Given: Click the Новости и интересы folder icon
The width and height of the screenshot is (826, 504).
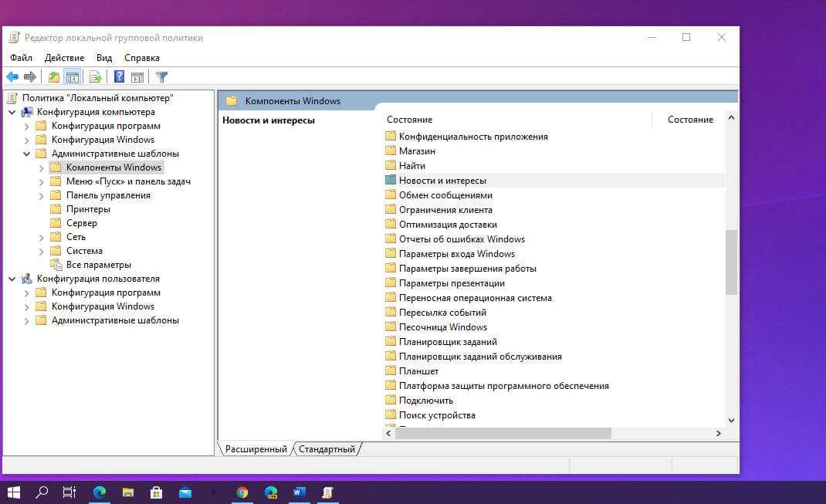Looking at the screenshot, I should click(391, 180).
